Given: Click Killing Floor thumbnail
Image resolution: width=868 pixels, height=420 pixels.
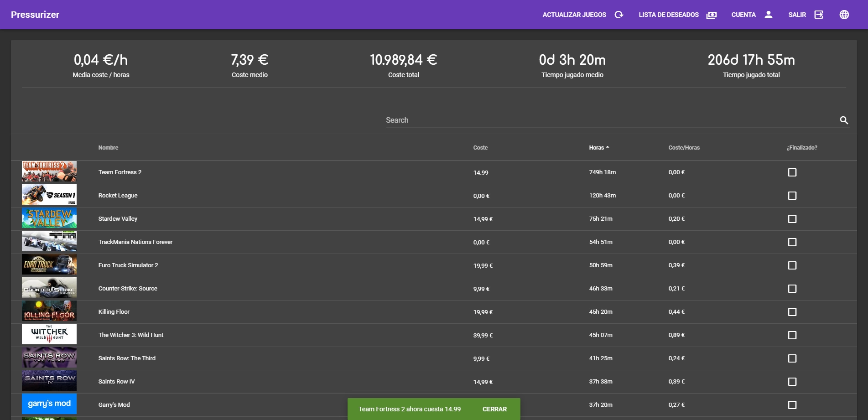Looking at the screenshot, I should pyautogui.click(x=49, y=311).
